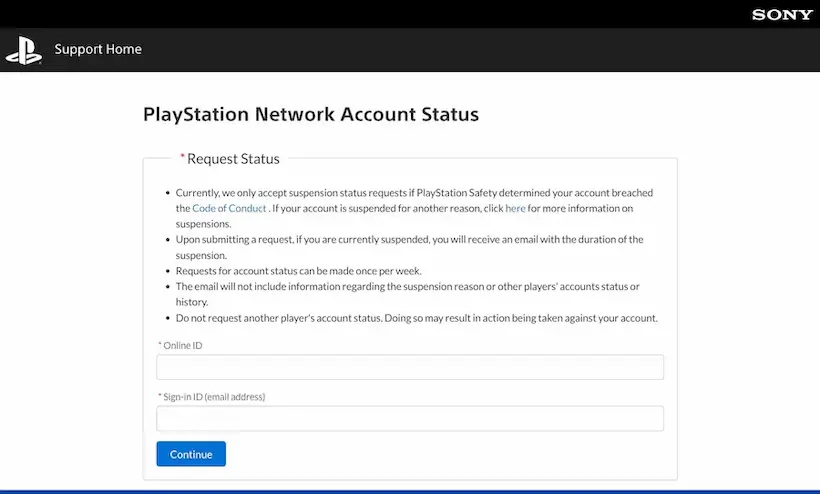Click the 'Requests for account status' bullet

coord(299,271)
